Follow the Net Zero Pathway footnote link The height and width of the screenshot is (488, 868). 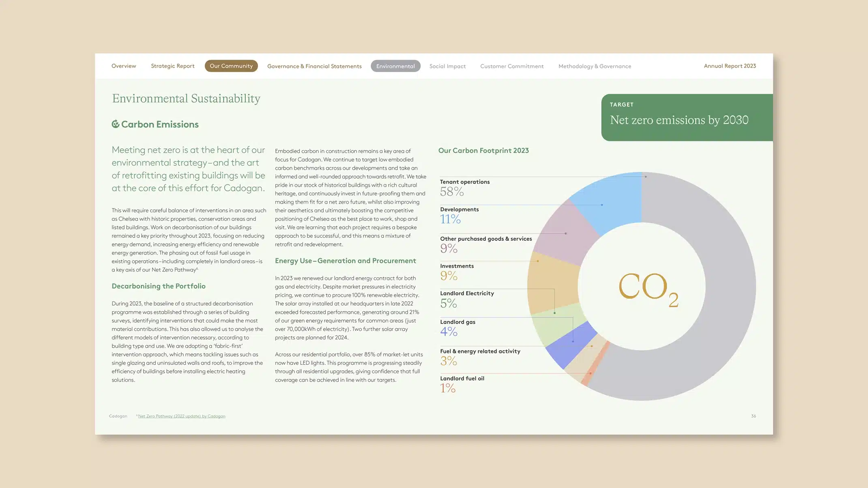point(181,416)
